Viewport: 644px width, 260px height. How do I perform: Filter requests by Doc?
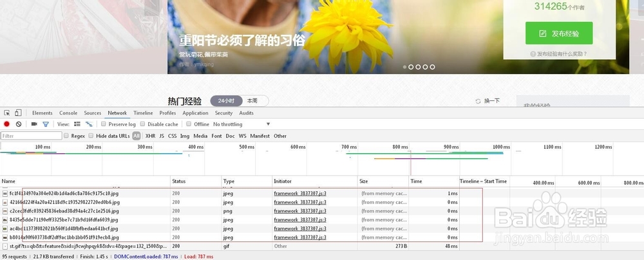pos(231,136)
